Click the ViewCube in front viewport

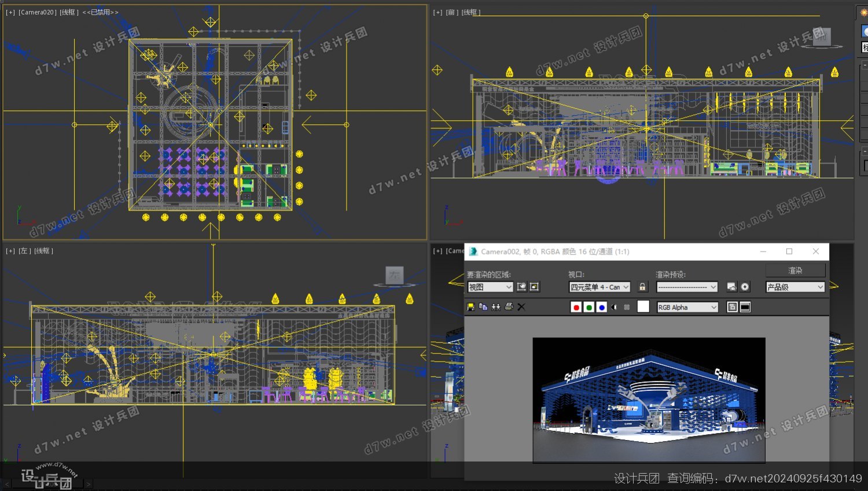(x=822, y=36)
